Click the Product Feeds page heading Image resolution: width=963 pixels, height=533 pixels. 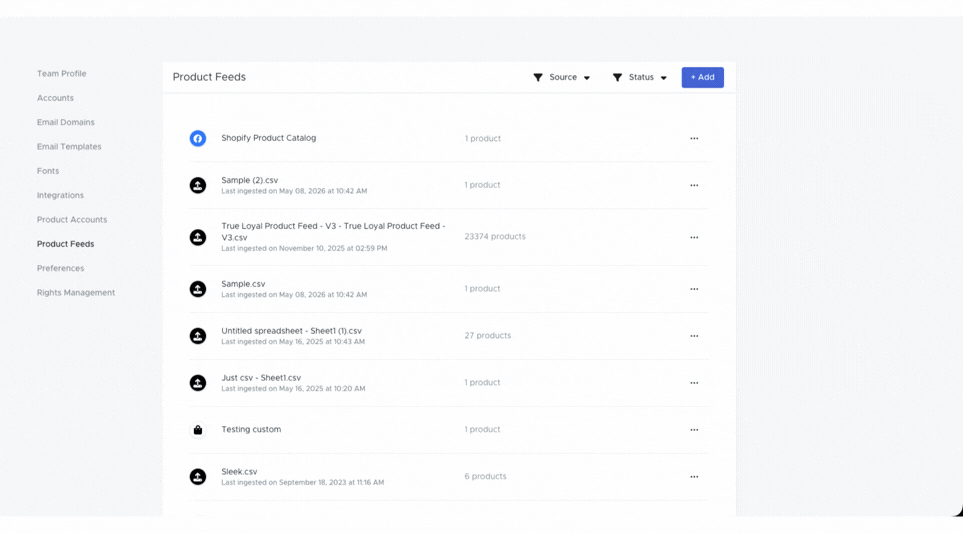click(x=209, y=77)
